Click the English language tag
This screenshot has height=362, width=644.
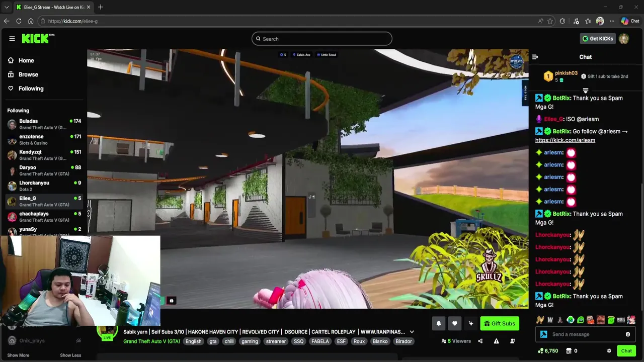[x=193, y=341]
